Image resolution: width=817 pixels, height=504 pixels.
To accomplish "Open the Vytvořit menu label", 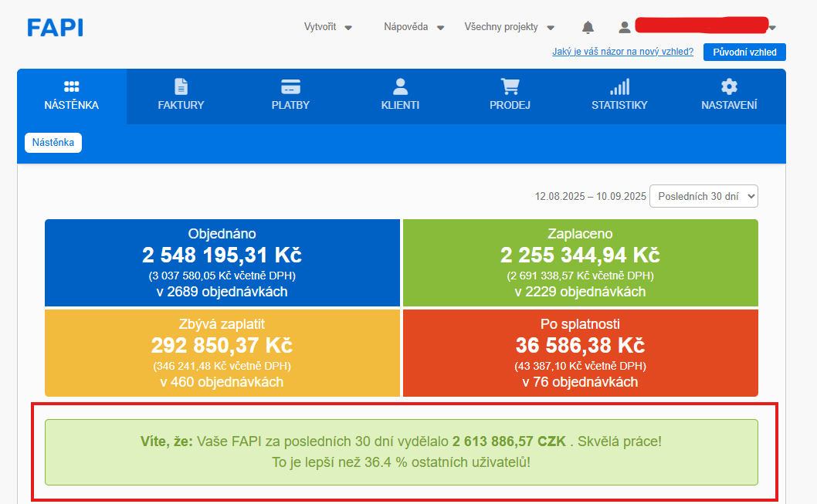I will [320, 26].
